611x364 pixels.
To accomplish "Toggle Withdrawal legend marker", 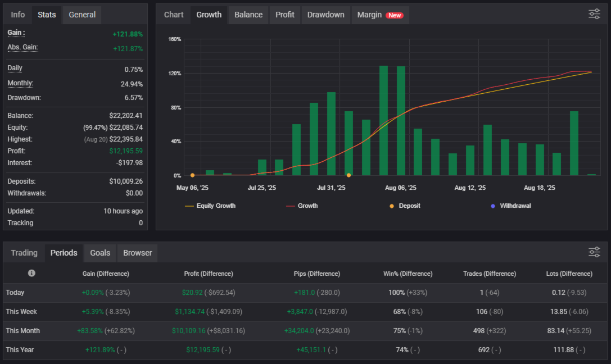I will pyautogui.click(x=511, y=206).
